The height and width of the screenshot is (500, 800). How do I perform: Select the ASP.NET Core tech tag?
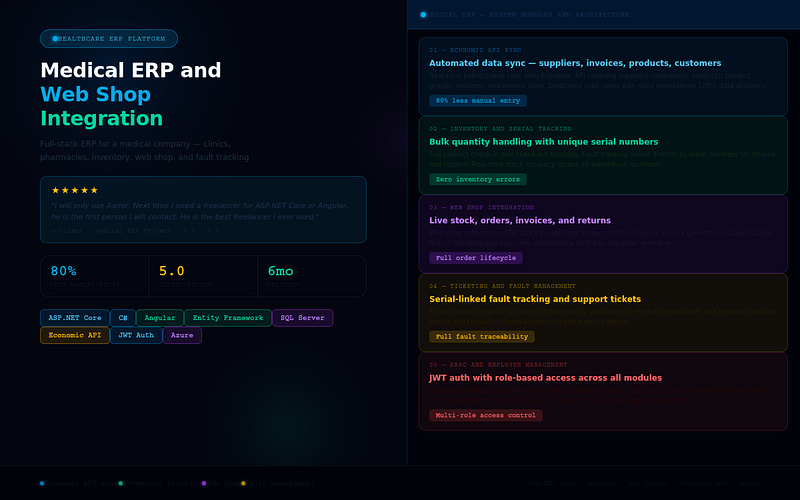coord(75,318)
